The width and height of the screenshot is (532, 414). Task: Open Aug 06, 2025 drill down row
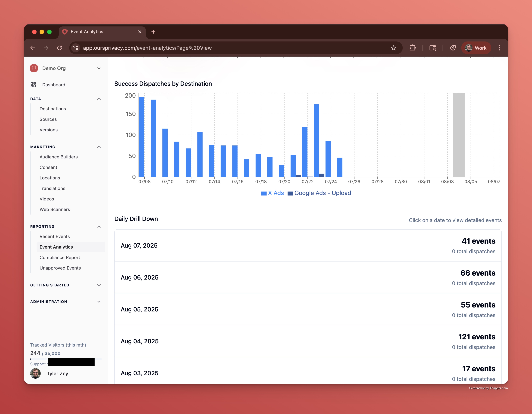308,277
